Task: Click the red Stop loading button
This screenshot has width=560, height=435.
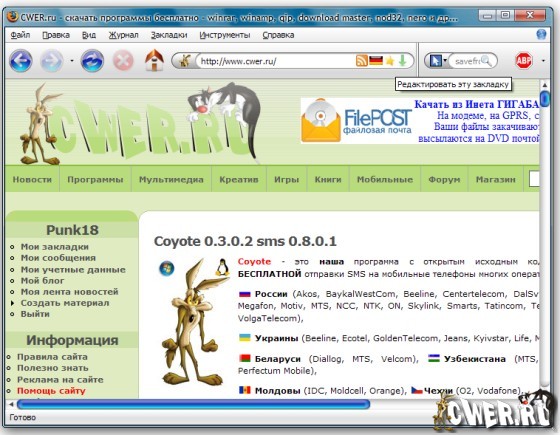Action: [x=123, y=61]
